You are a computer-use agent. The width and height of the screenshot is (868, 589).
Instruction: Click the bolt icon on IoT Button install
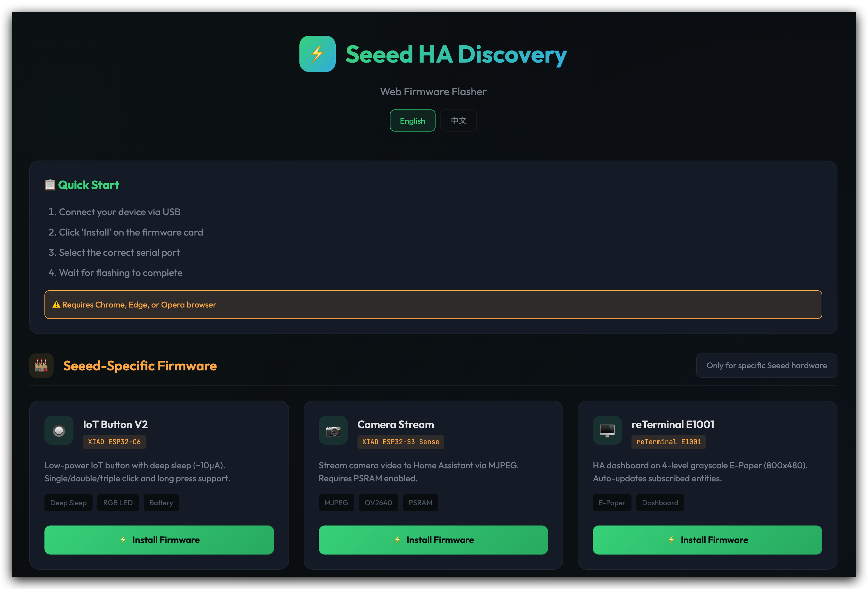tap(123, 540)
